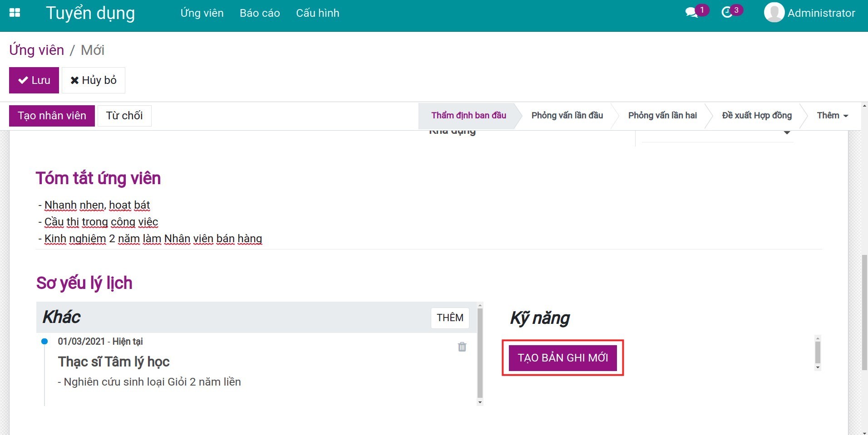Open the chat messages notification icon
Viewport: 868px width, 435px height.
point(691,13)
